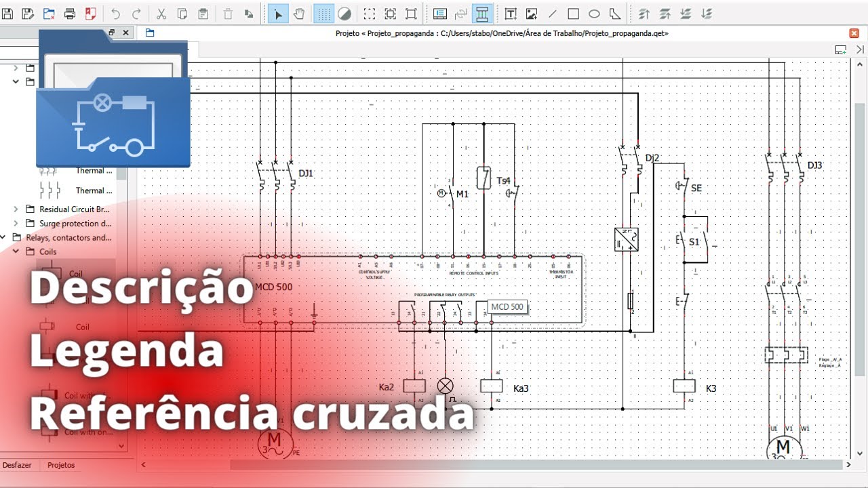Expand the Residual Circuit Br... folder
Screen dimensions: 868x488
tap(16, 209)
